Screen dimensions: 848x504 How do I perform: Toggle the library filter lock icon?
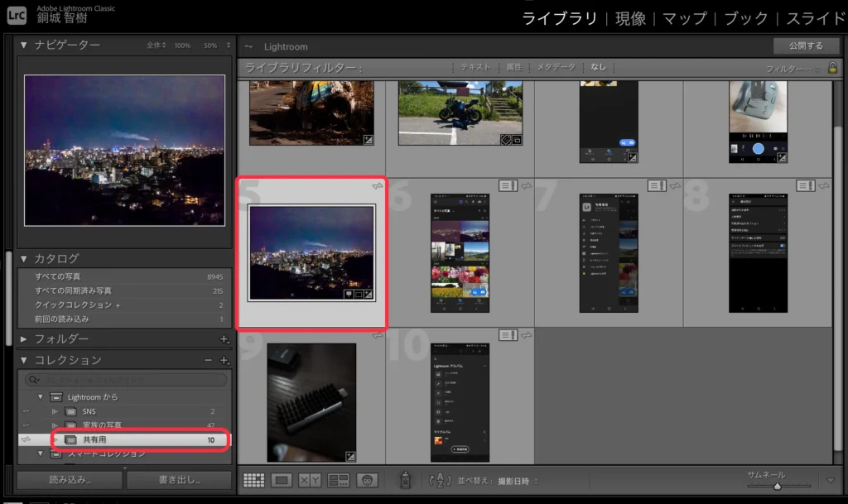[831, 68]
